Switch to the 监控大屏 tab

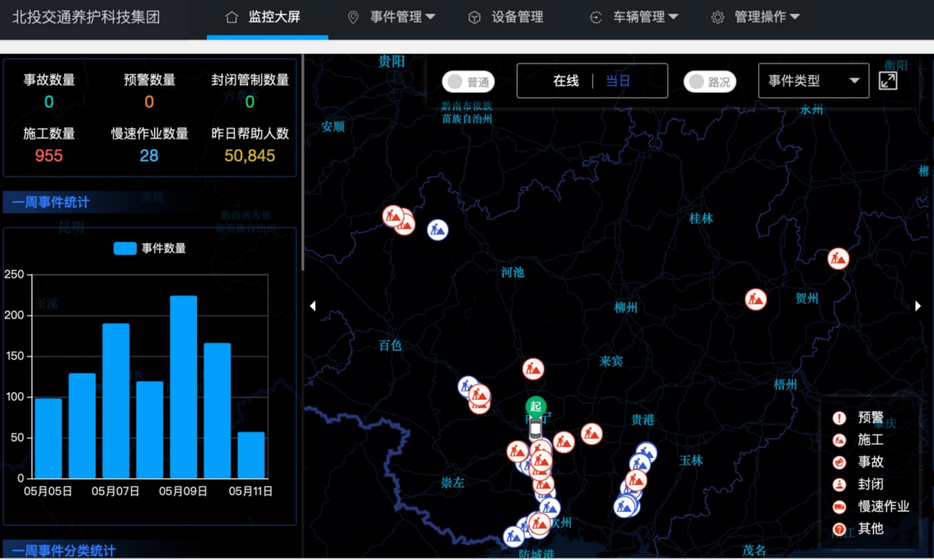(x=274, y=17)
